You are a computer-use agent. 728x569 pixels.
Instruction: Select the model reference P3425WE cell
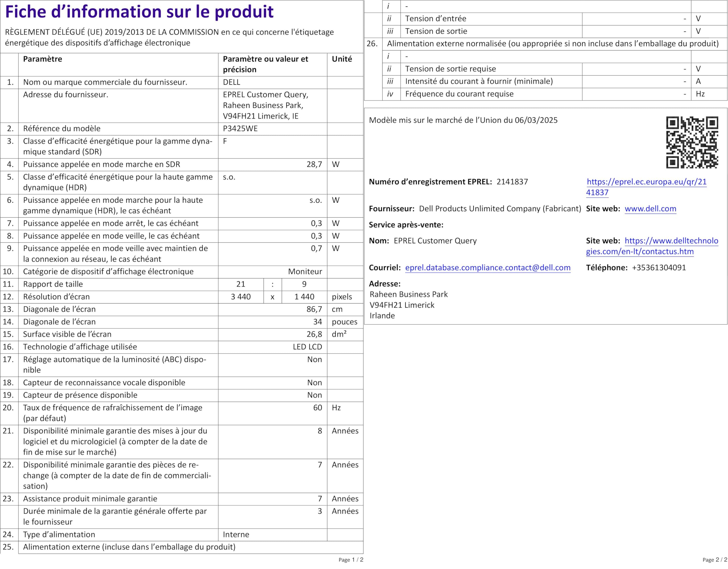(x=240, y=128)
